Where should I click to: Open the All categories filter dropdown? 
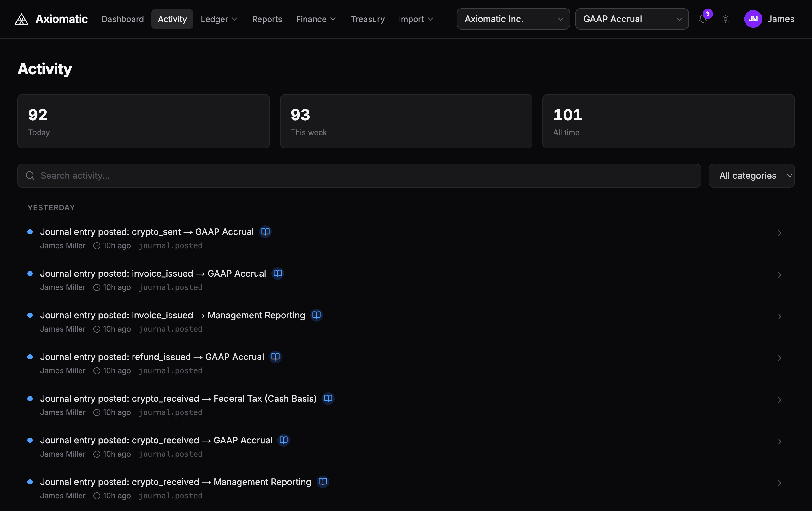[752, 176]
